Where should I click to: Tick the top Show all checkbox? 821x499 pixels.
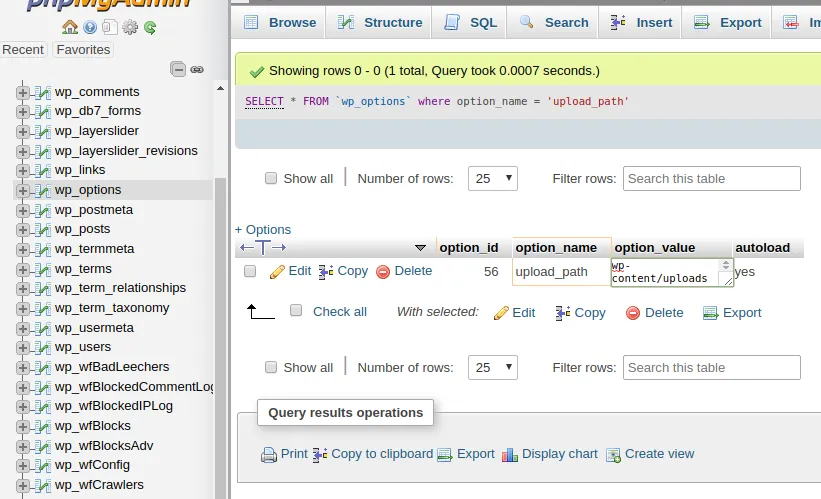click(x=271, y=178)
